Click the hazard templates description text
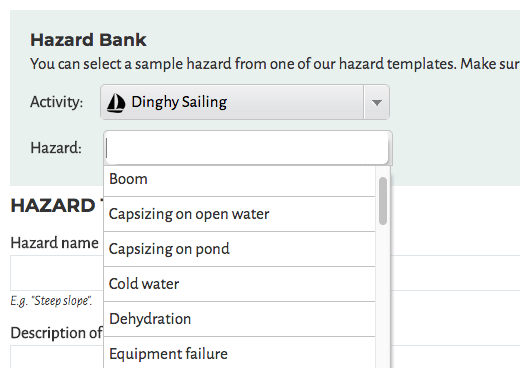Image resolution: width=520 pixels, height=368 pixels. click(275, 64)
